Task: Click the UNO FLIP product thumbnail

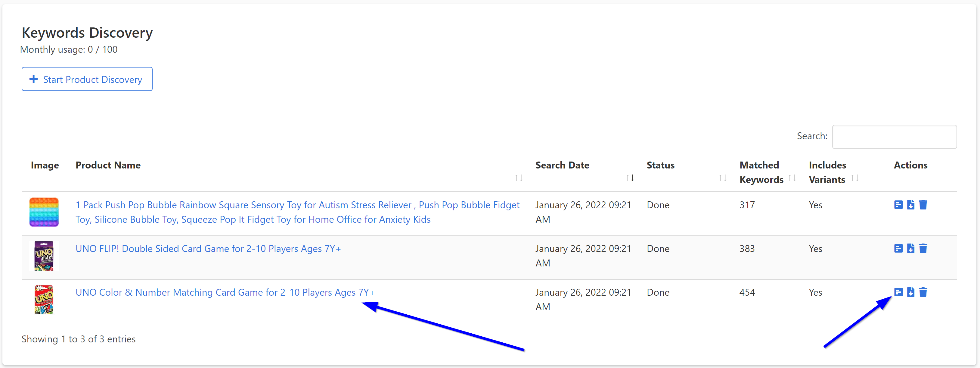Action: pos(44,256)
